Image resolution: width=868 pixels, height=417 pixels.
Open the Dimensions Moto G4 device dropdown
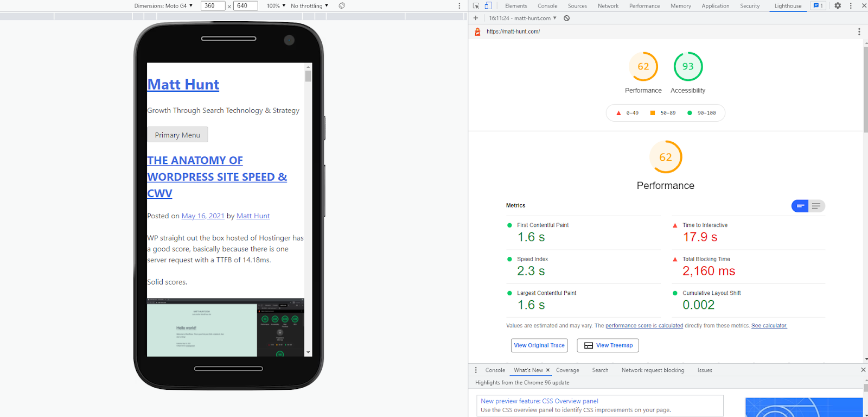point(163,5)
